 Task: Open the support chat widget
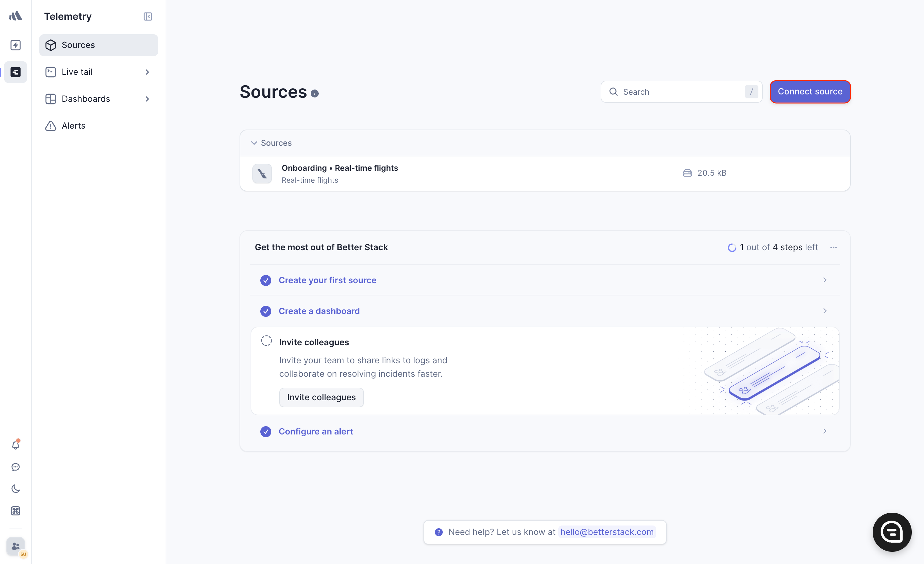click(891, 532)
